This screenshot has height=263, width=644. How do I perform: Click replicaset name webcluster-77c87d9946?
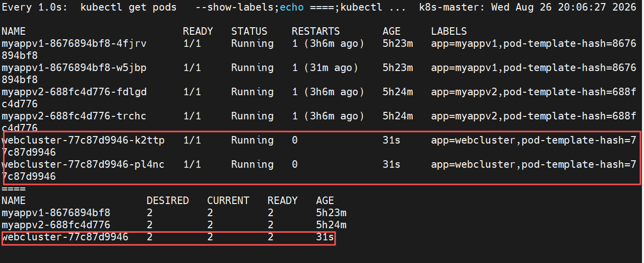65,237
